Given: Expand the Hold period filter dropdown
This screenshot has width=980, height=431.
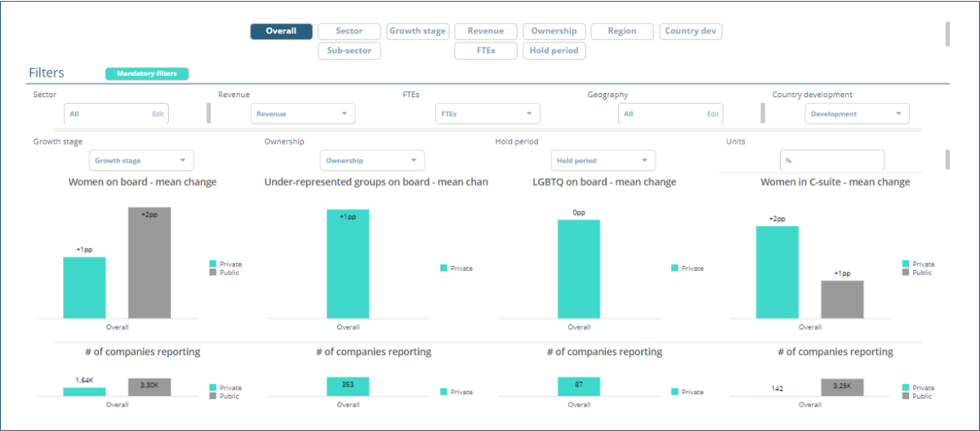Looking at the screenshot, I should coord(603,161).
